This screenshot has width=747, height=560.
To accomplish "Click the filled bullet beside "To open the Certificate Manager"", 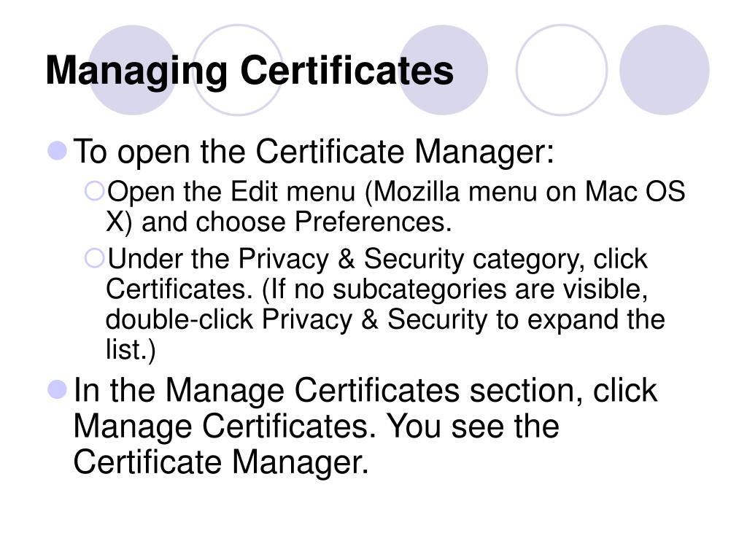I will (58, 150).
